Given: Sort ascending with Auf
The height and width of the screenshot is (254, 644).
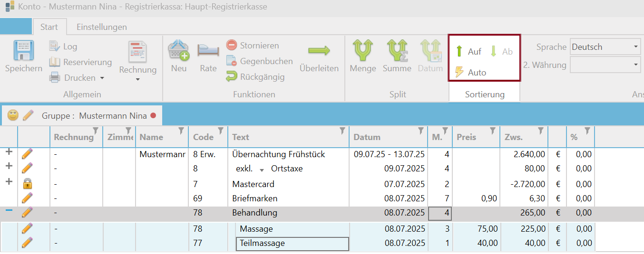Looking at the screenshot, I should click(468, 51).
